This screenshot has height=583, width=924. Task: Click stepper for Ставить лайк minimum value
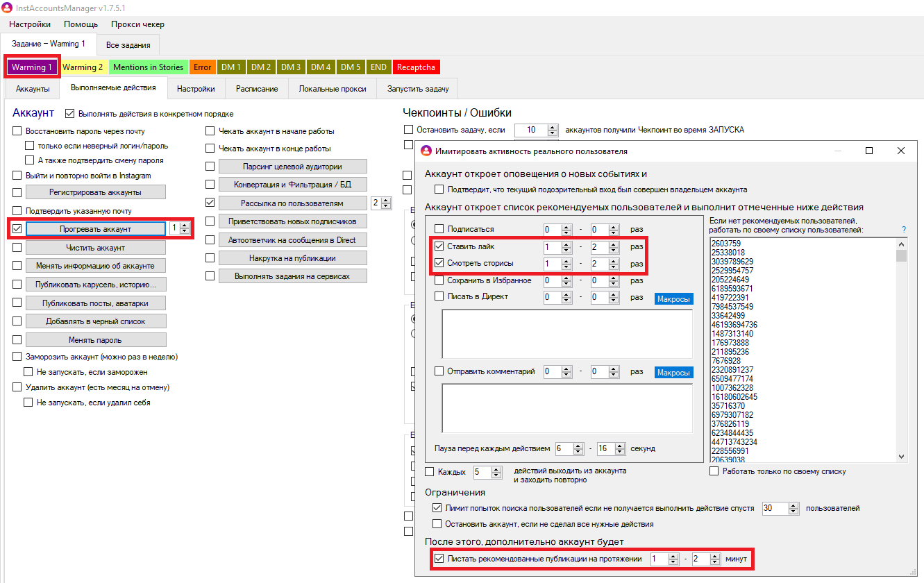point(567,246)
